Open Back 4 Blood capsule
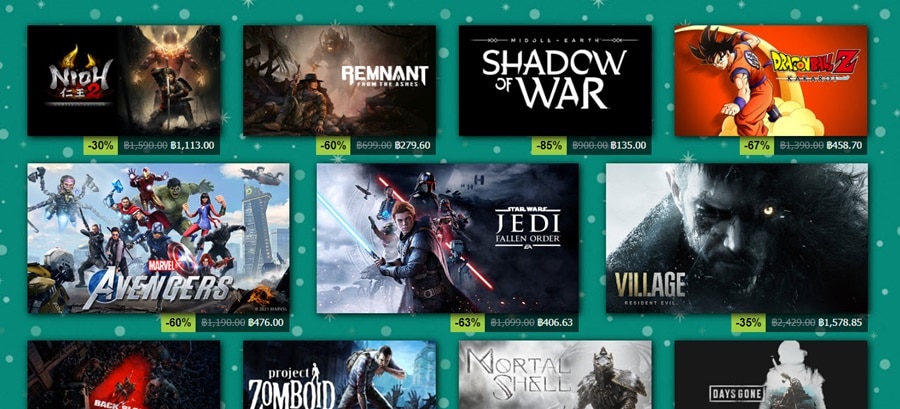900x409 pixels. pyautogui.click(x=123, y=375)
